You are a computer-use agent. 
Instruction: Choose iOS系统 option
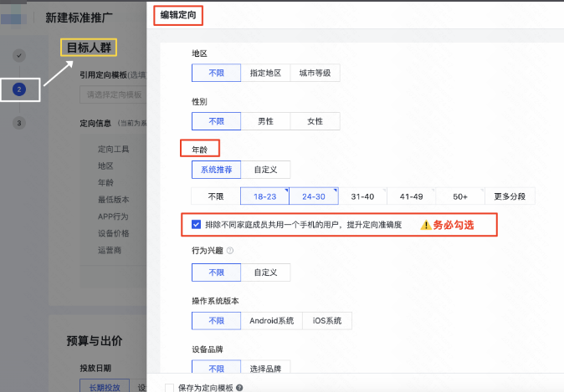pos(327,320)
